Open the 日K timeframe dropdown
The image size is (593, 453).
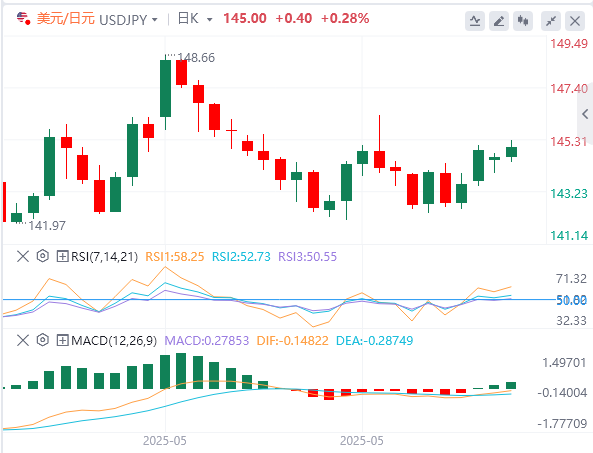point(210,19)
